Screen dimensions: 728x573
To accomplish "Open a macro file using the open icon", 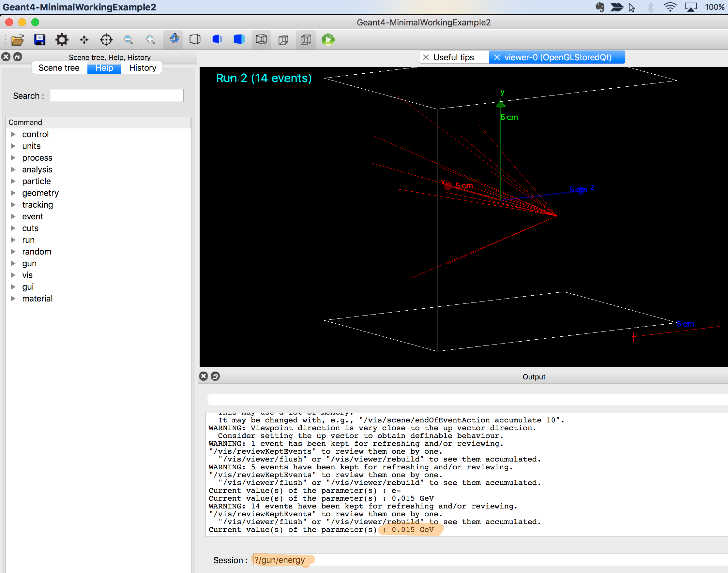I will pos(18,39).
